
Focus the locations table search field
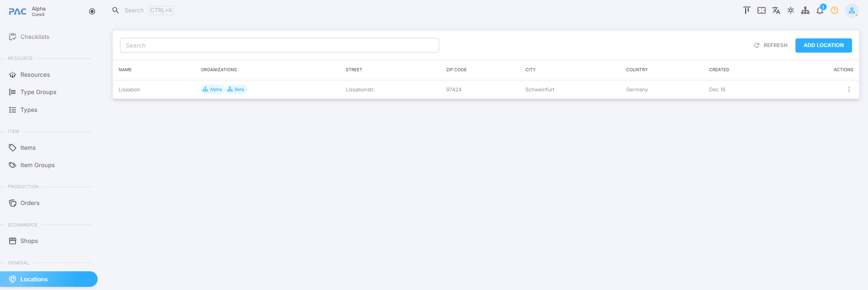pyautogui.click(x=279, y=45)
